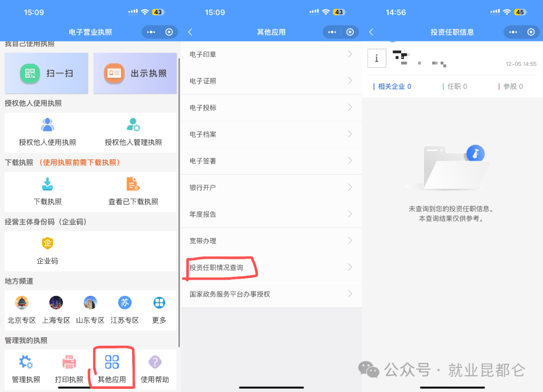Screen dimensions: 543x392
Task: Tap the 使用帮助 question mark icon
Action: click(155, 362)
